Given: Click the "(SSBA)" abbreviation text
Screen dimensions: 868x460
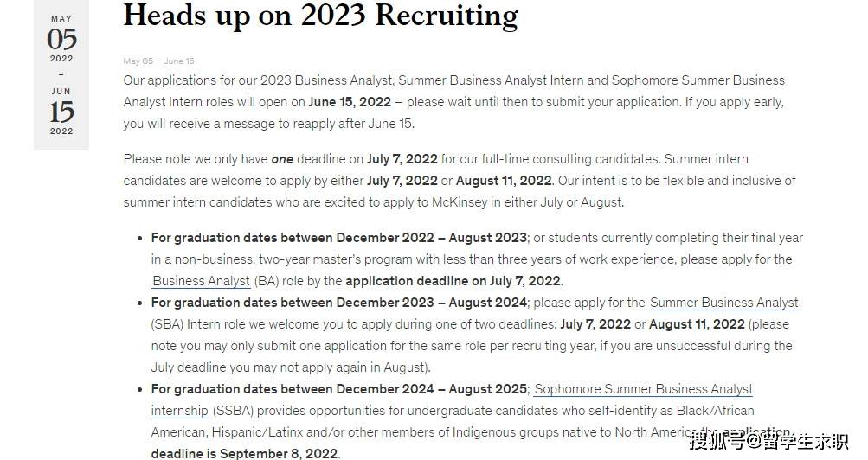Looking at the screenshot, I should (234, 411).
